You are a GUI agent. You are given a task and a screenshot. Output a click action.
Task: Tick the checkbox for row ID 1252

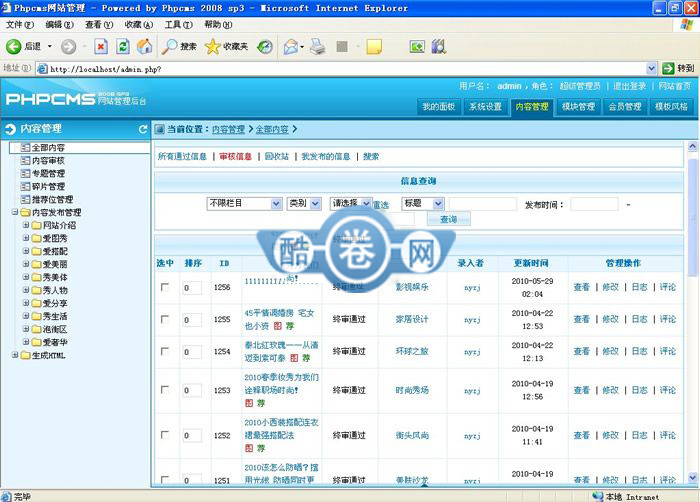tap(165, 435)
